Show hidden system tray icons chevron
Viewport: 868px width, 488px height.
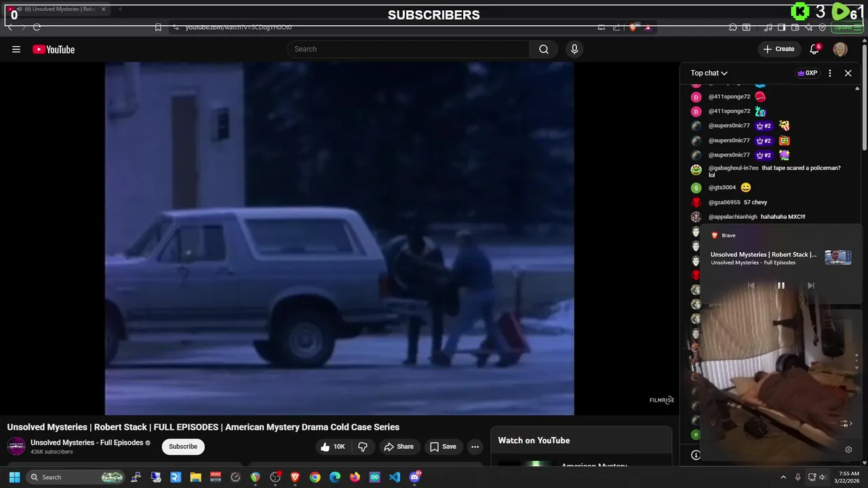783,477
